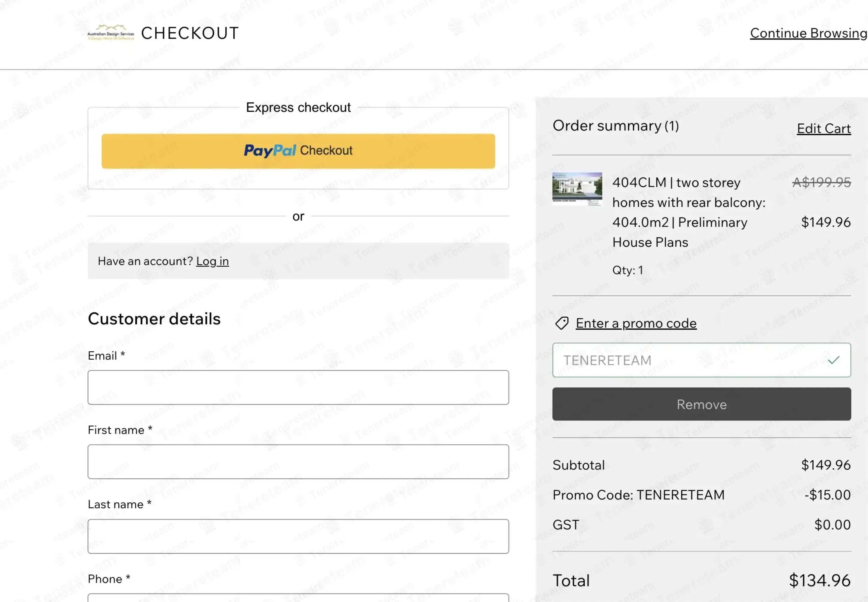
Task: Click the Enter a promo code link
Action: click(636, 323)
